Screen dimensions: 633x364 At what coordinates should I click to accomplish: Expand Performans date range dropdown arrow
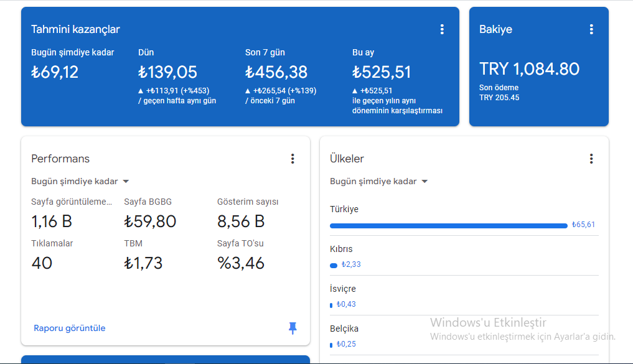coord(126,182)
